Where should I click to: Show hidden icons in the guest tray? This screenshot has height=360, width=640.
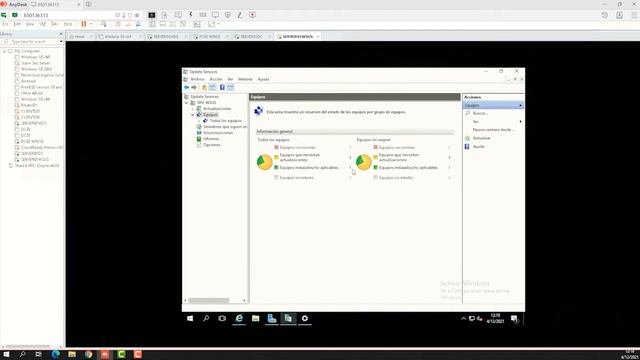coord(463,319)
